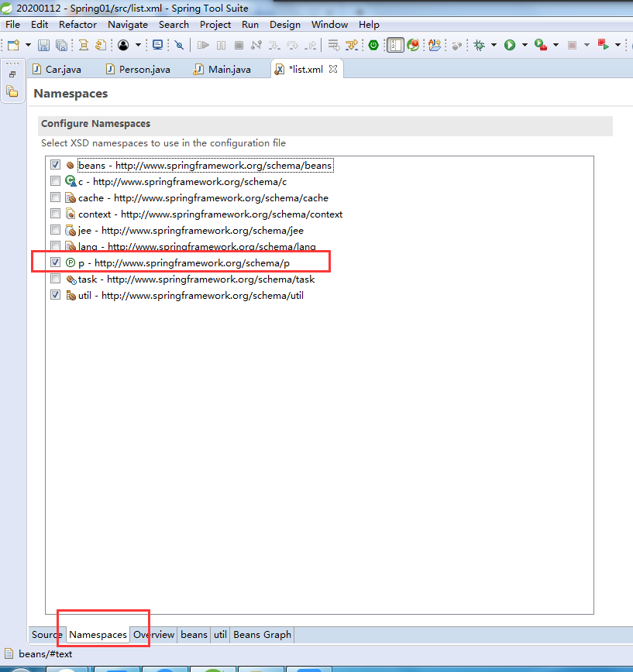Viewport: 633px width, 672px height.
Task: Click the green relaunch icon with red dot
Action: 413,45
